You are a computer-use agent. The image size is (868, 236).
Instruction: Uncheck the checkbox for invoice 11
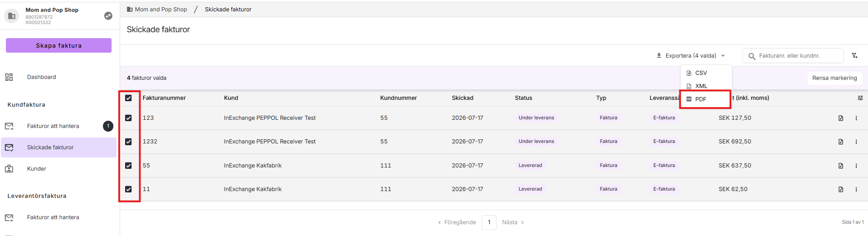pos(128,189)
